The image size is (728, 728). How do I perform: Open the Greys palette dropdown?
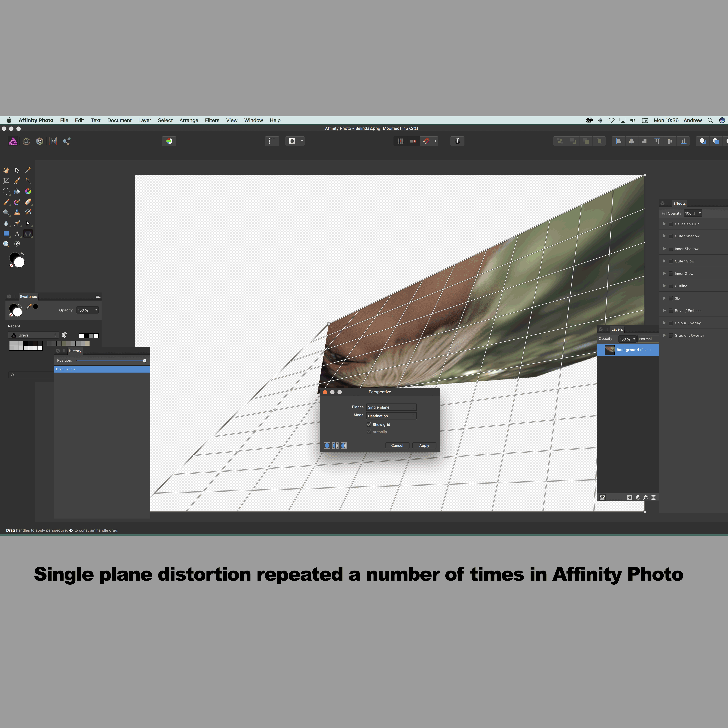pos(33,335)
